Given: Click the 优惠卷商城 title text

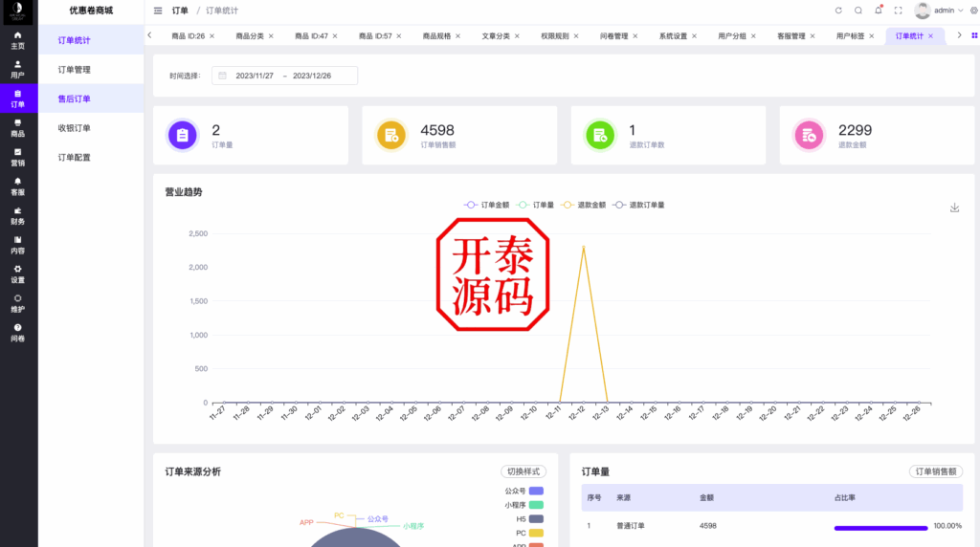Looking at the screenshot, I should (91, 11).
